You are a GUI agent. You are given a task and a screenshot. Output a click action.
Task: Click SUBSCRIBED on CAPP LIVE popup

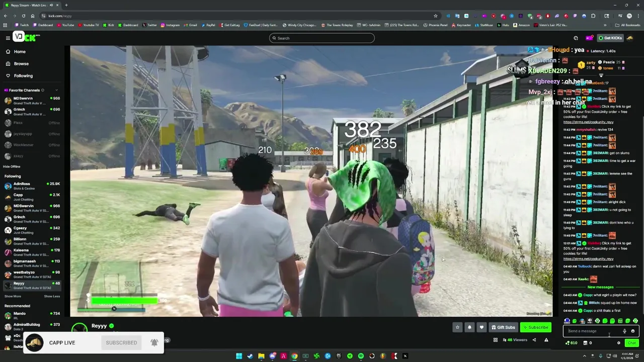click(121, 343)
